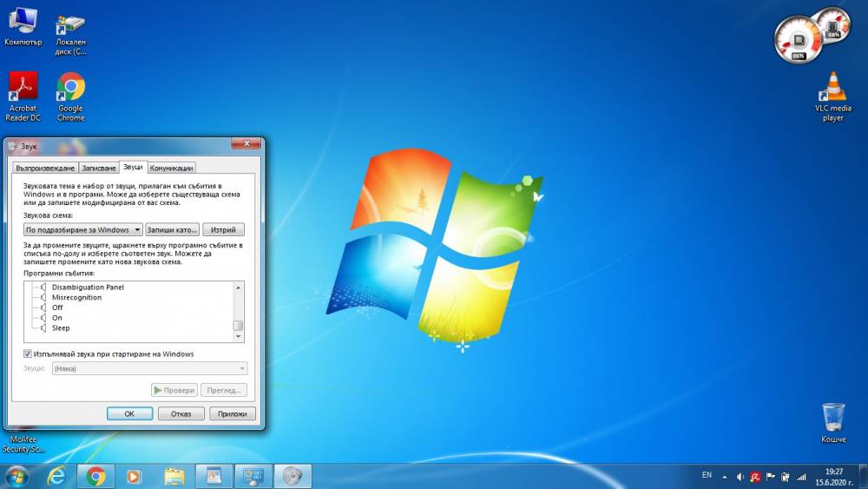Click the program events list scrollbar down arrow

click(238, 336)
